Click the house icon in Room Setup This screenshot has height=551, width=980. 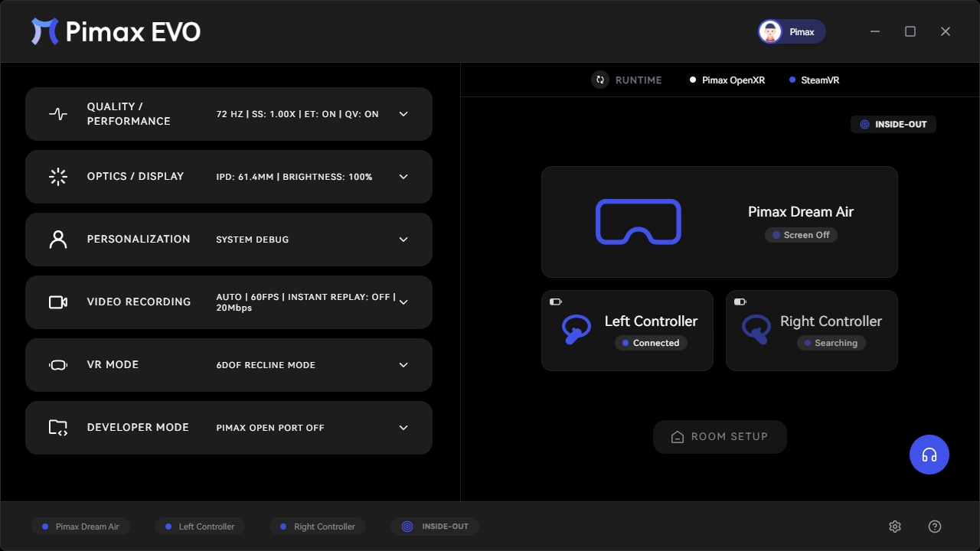coord(678,437)
